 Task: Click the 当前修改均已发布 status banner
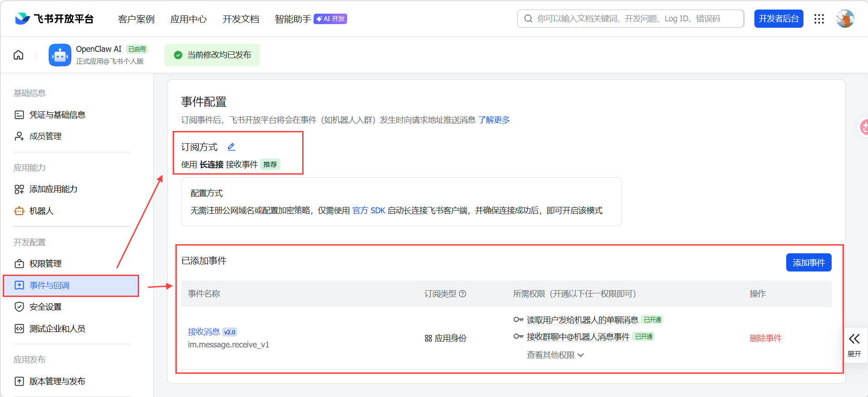click(x=212, y=55)
